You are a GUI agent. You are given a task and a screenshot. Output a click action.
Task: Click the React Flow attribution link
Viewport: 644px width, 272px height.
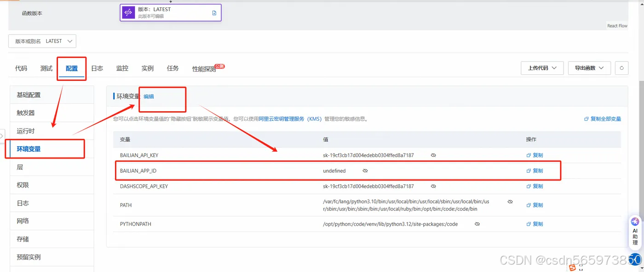coord(617,26)
